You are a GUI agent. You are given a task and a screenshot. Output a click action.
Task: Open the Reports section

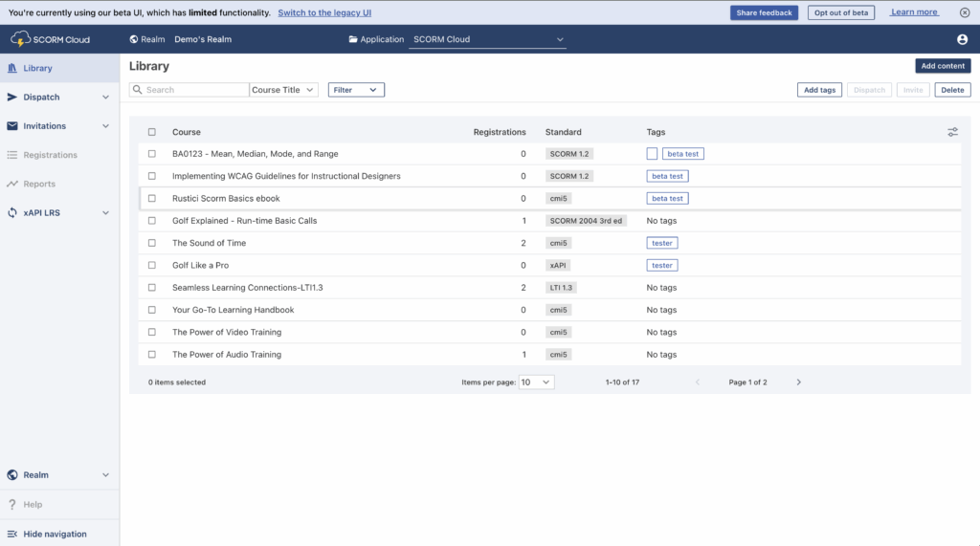click(x=59, y=184)
